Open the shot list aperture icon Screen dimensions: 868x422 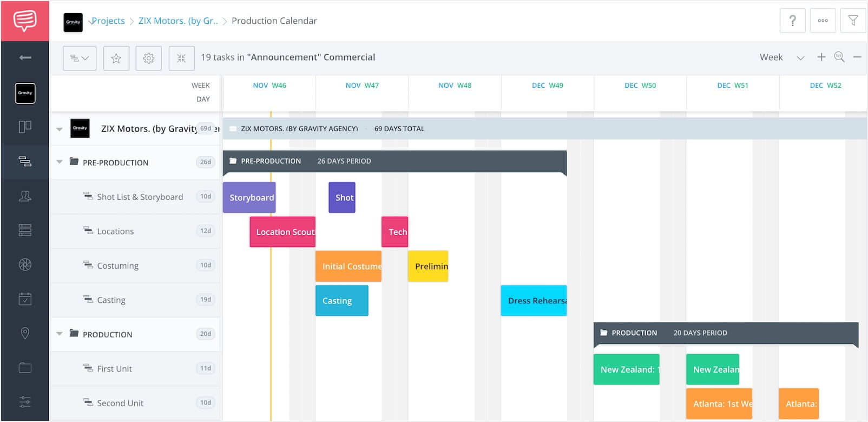25,264
